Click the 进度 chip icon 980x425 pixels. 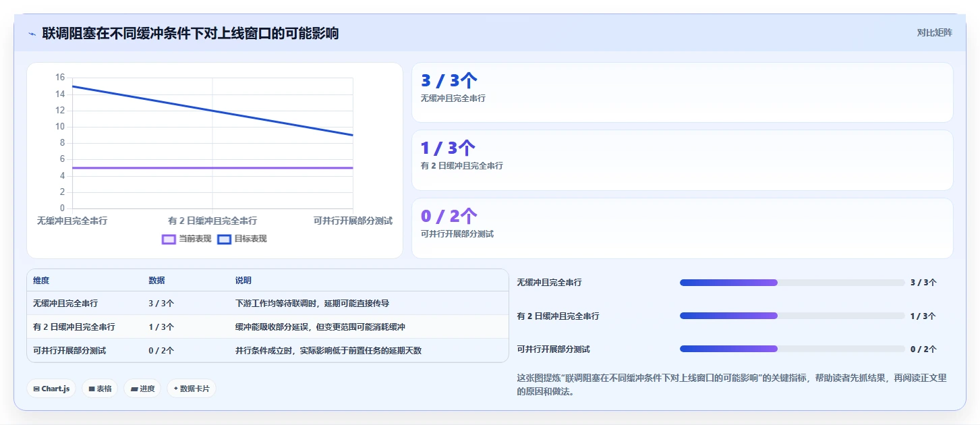click(x=134, y=389)
